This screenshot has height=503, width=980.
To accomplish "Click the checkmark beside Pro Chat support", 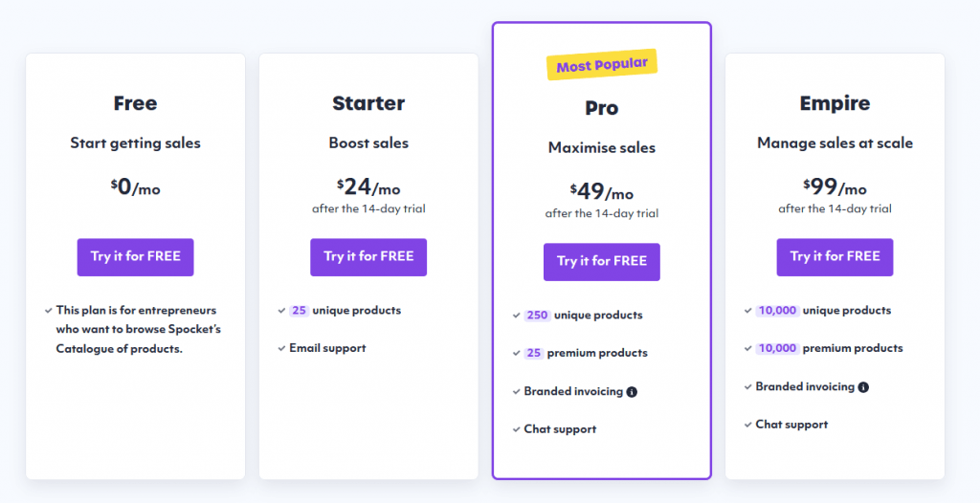I will click(x=516, y=429).
